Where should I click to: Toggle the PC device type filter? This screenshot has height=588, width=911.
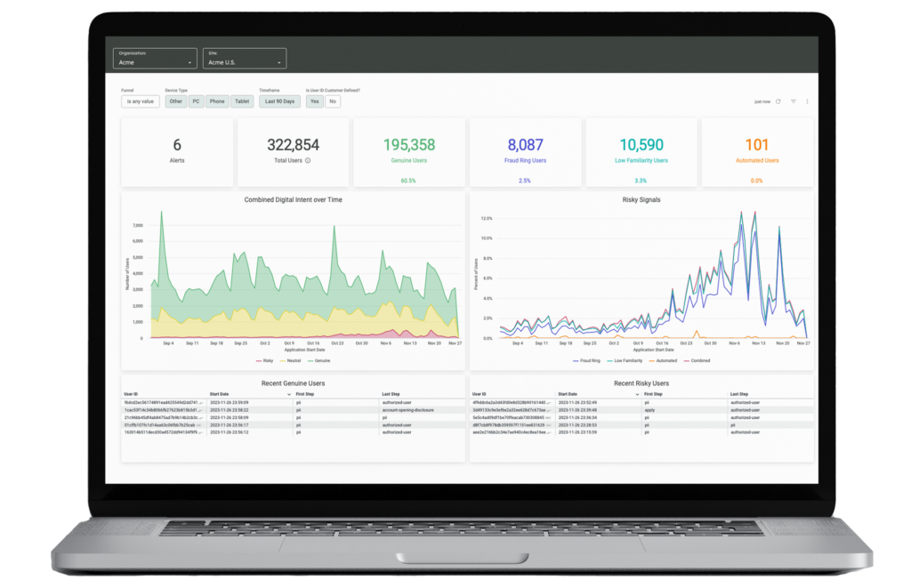(196, 101)
